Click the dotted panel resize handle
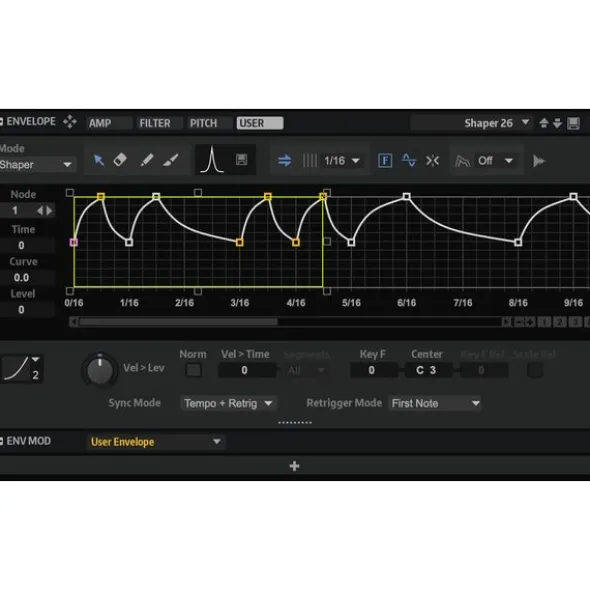 [x=295, y=423]
